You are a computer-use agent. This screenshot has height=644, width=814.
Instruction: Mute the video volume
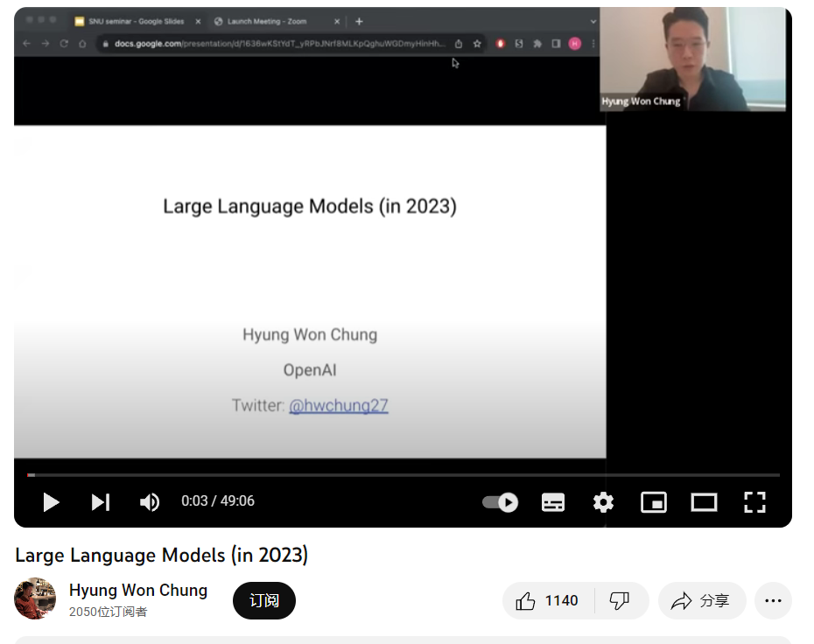coord(149,502)
